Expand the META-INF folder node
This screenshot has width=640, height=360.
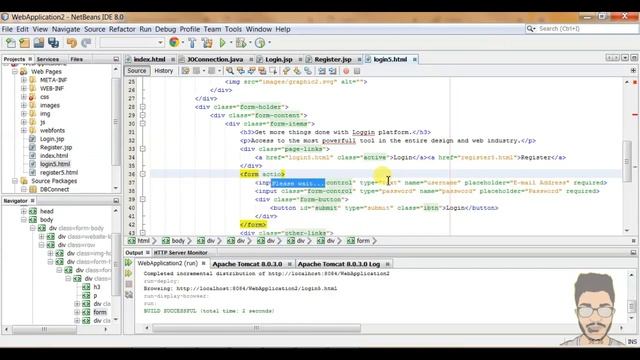(23, 80)
